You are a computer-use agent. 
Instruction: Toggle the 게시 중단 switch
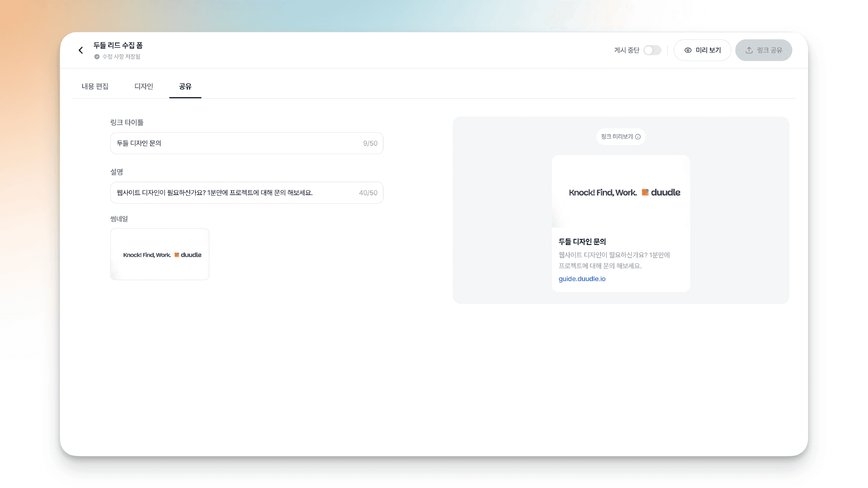click(652, 50)
